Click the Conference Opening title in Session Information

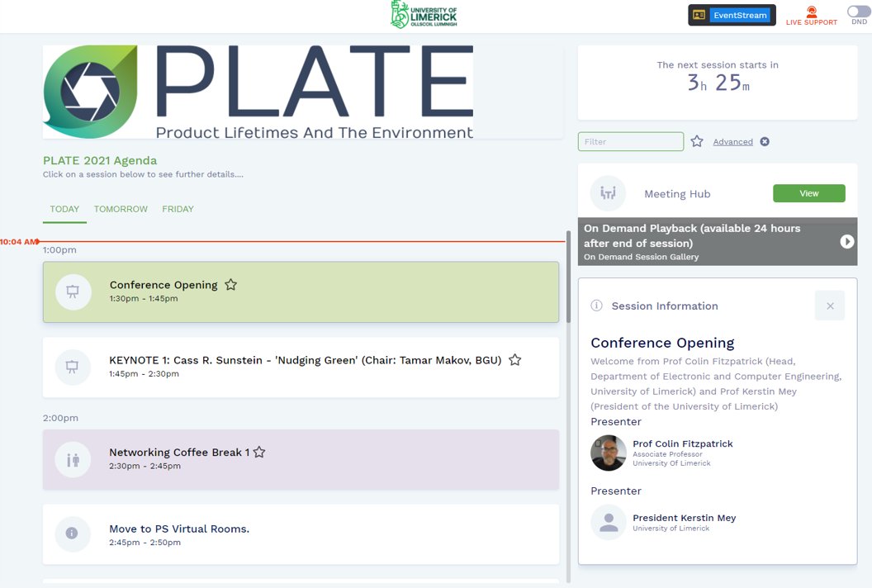[662, 343]
